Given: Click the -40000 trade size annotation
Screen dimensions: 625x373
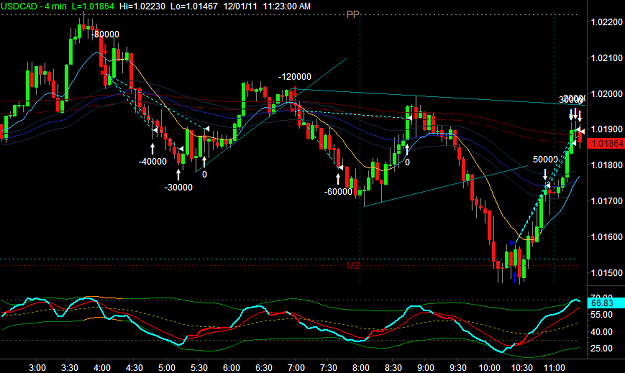Looking at the screenshot, I should click(153, 162).
